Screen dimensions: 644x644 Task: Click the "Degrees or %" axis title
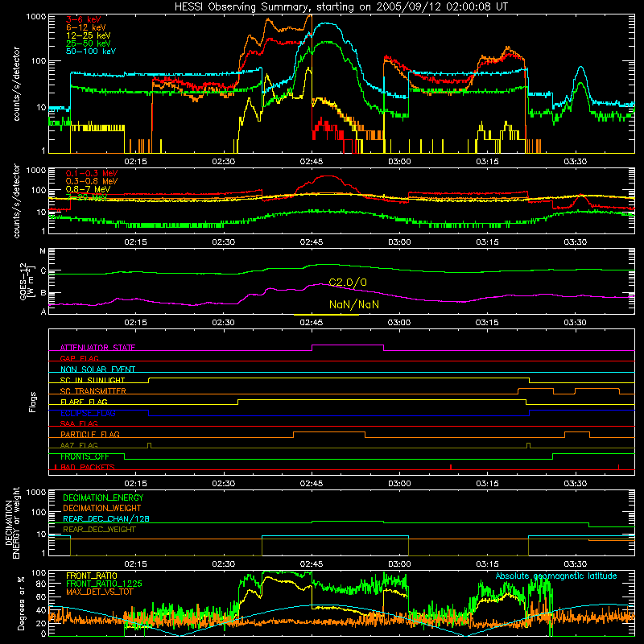(22, 603)
